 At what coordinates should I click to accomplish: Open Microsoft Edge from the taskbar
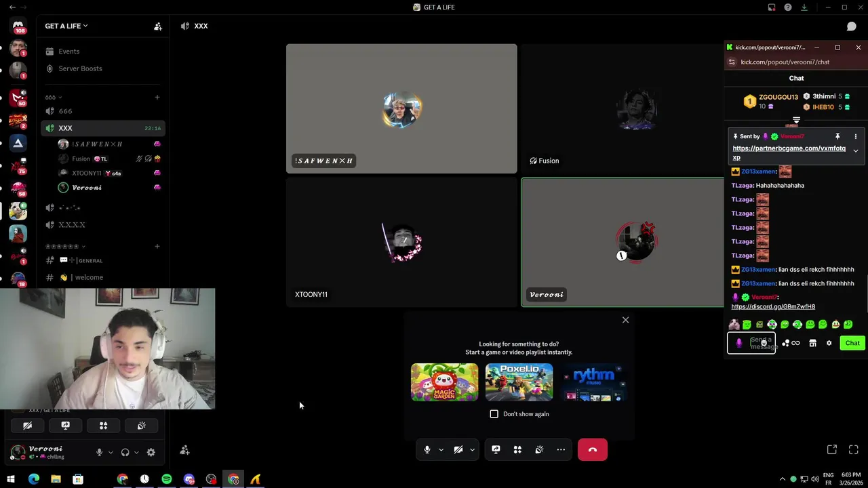(x=34, y=479)
